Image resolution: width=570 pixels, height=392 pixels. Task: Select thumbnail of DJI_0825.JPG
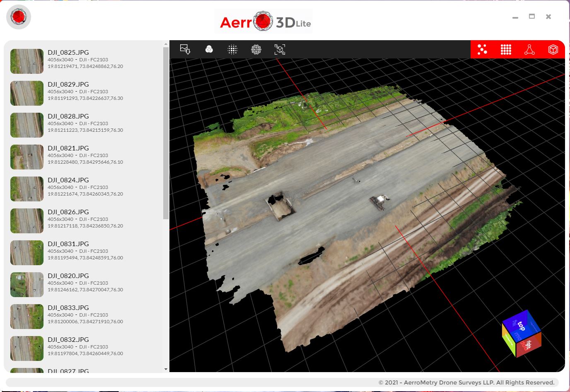pos(27,61)
